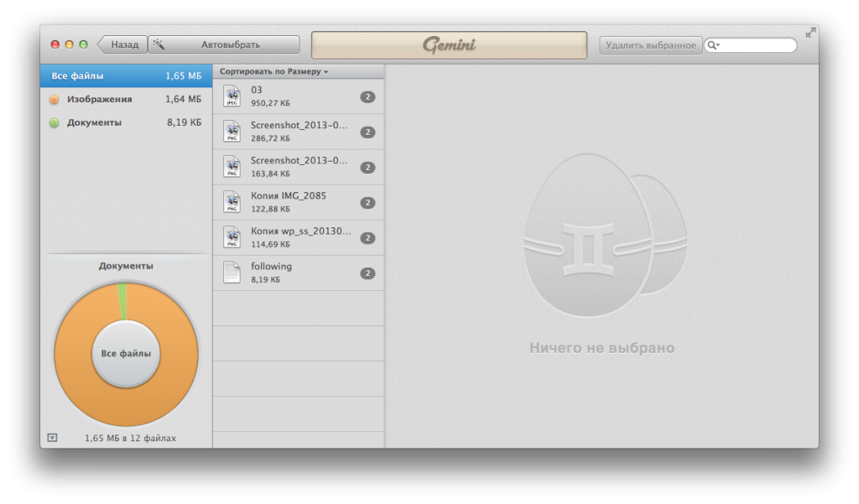
Task: Click duplicate count badge for 03
Action: [367, 97]
